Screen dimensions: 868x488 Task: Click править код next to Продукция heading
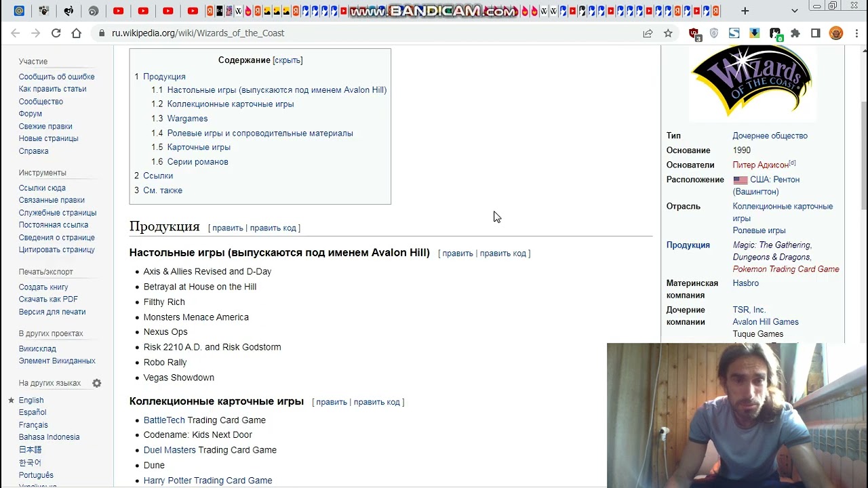[273, 228]
